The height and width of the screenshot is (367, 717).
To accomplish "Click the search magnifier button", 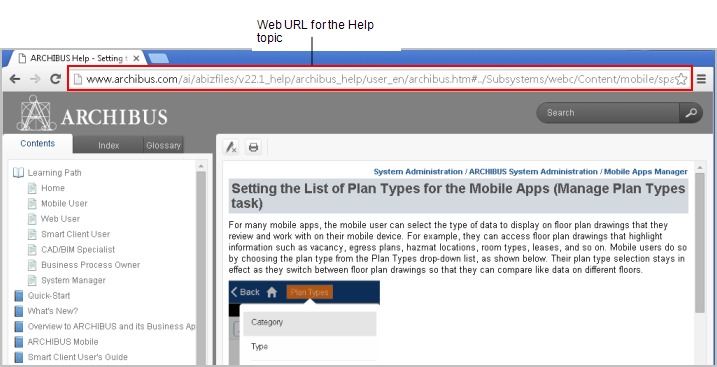I will coord(691,112).
